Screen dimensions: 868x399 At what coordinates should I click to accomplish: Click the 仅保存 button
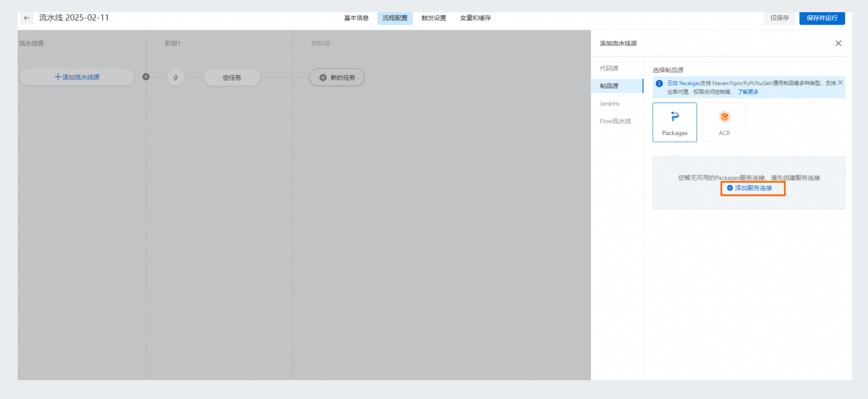[779, 18]
